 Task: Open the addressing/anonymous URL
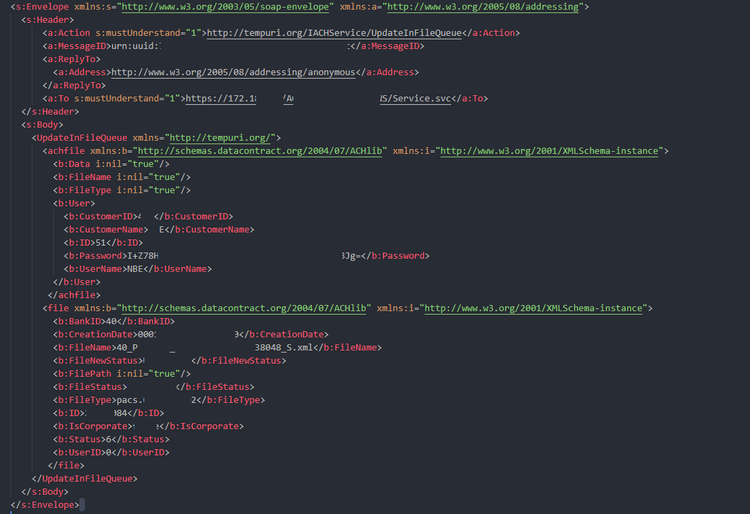point(232,72)
